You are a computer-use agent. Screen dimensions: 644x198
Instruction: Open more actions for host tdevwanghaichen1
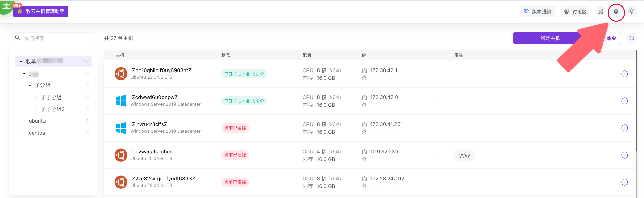tap(624, 155)
